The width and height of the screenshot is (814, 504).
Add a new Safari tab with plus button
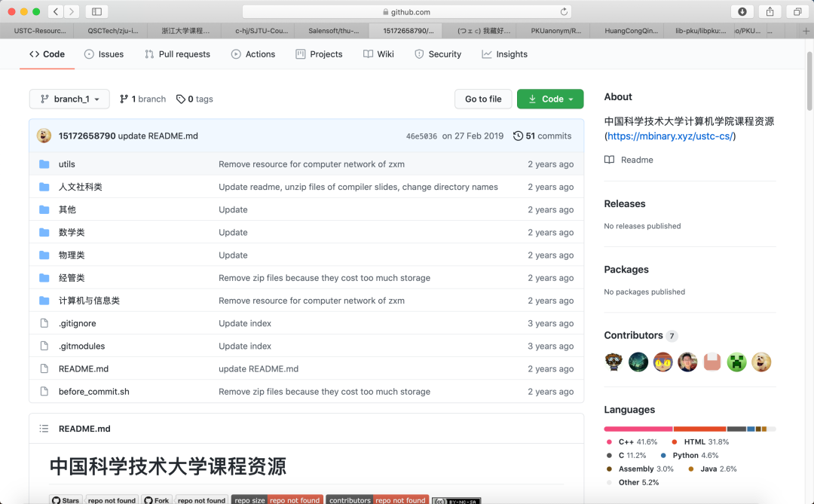click(806, 31)
